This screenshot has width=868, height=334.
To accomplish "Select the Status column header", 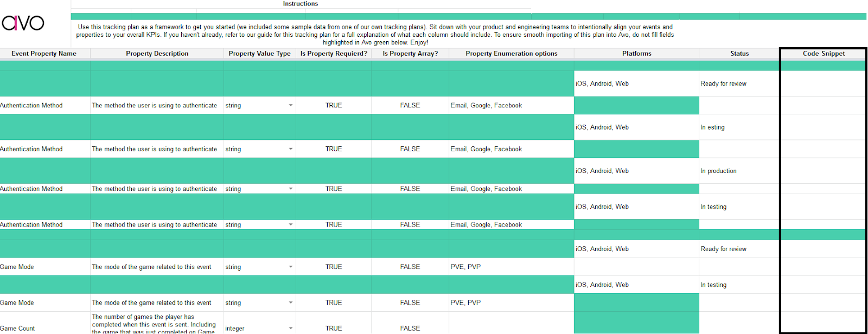I will 739,54.
